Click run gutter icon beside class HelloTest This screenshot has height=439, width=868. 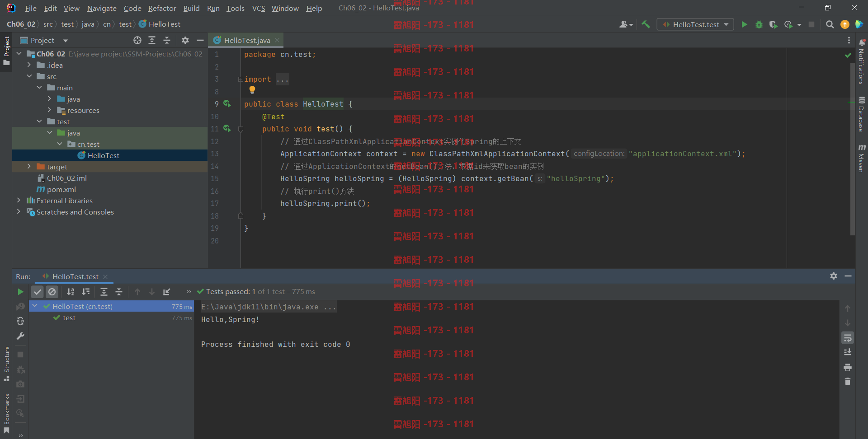pyautogui.click(x=227, y=104)
